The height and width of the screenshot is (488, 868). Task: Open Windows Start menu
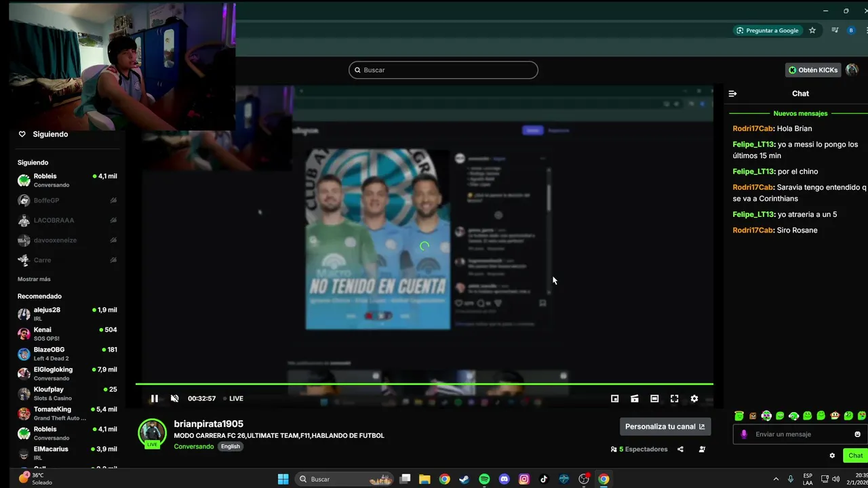click(283, 479)
